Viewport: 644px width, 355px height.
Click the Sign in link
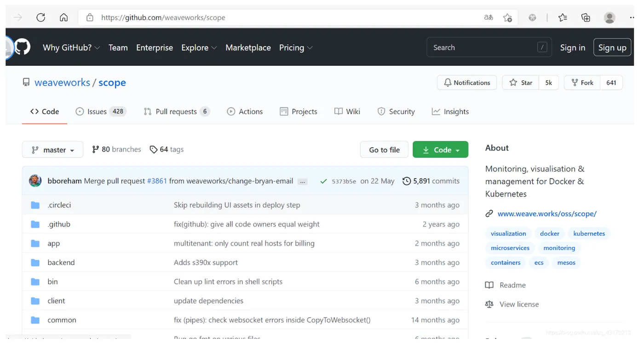coord(572,47)
